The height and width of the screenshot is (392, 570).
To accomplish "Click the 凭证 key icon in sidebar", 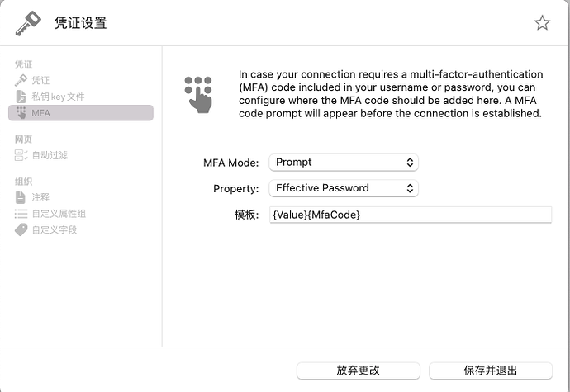I will pyautogui.click(x=21, y=80).
